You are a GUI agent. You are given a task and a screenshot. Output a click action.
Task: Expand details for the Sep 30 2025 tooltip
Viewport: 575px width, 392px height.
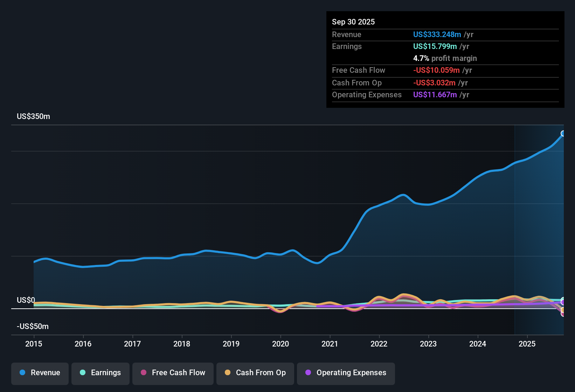coord(353,22)
